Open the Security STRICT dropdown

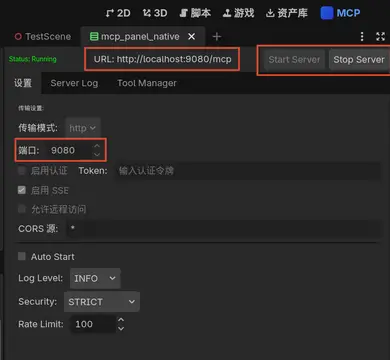click(102, 302)
